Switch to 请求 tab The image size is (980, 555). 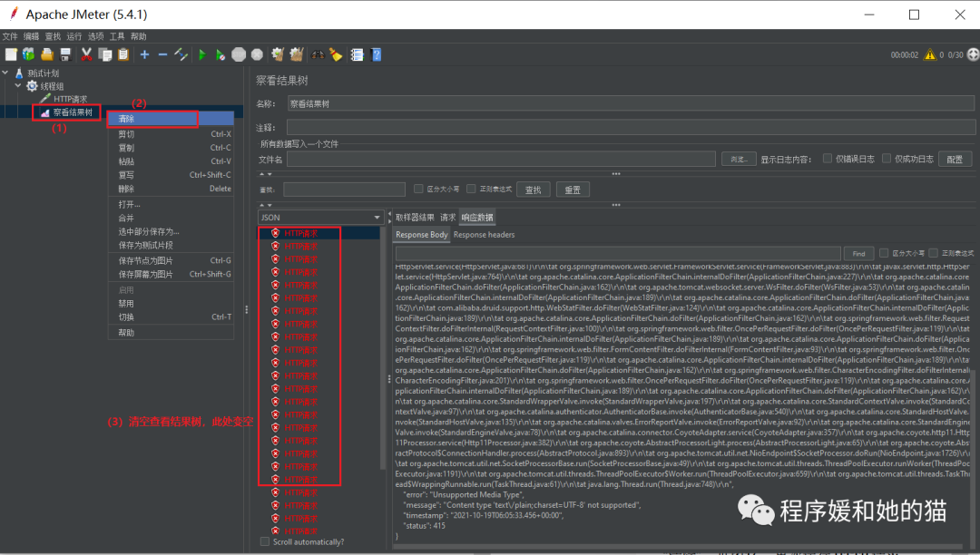(x=447, y=218)
